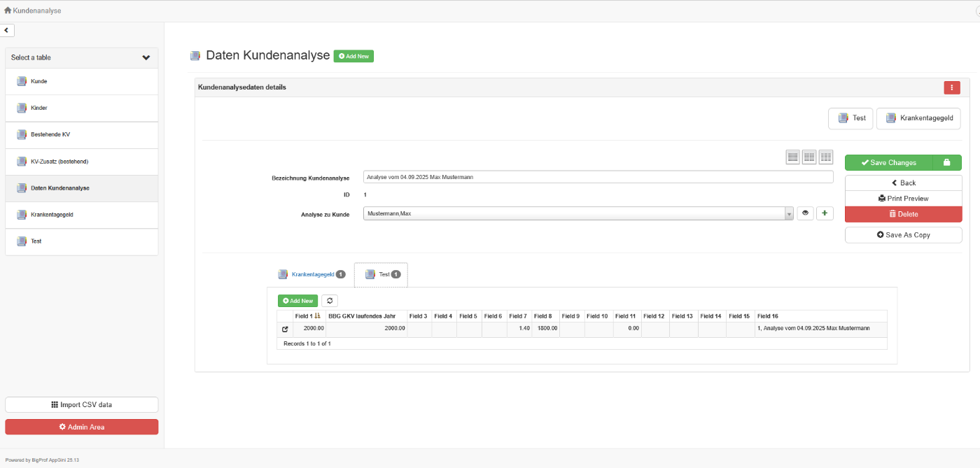The height and width of the screenshot is (468, 980).
Task: Open the KV-Zusatz (bestehend) table
Action: [x=82, y=162]
